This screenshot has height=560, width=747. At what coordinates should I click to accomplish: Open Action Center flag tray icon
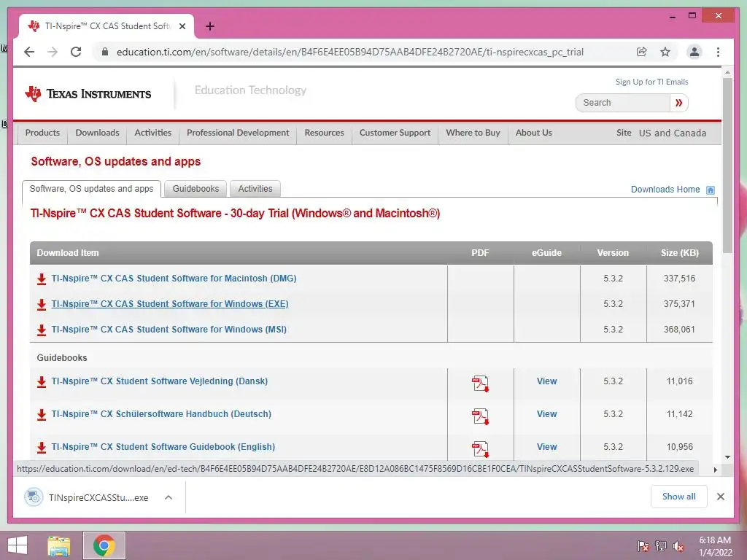coord(643,546)
